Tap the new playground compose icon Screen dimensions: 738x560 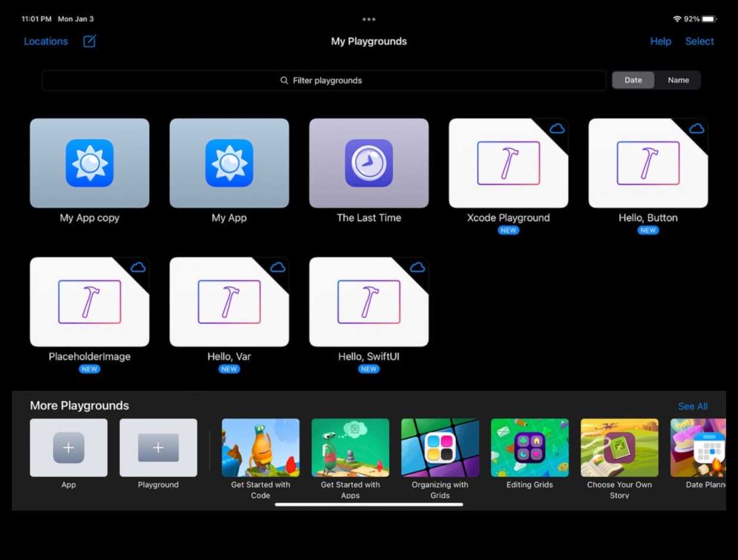click(90, 41)
